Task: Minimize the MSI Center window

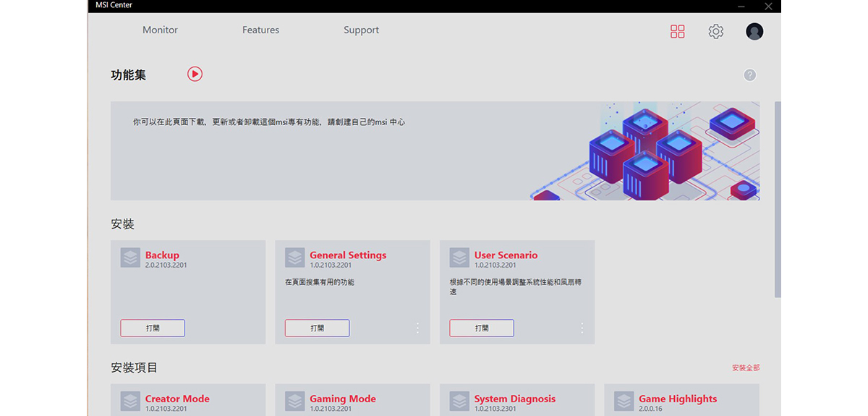Action: [741, 6]
